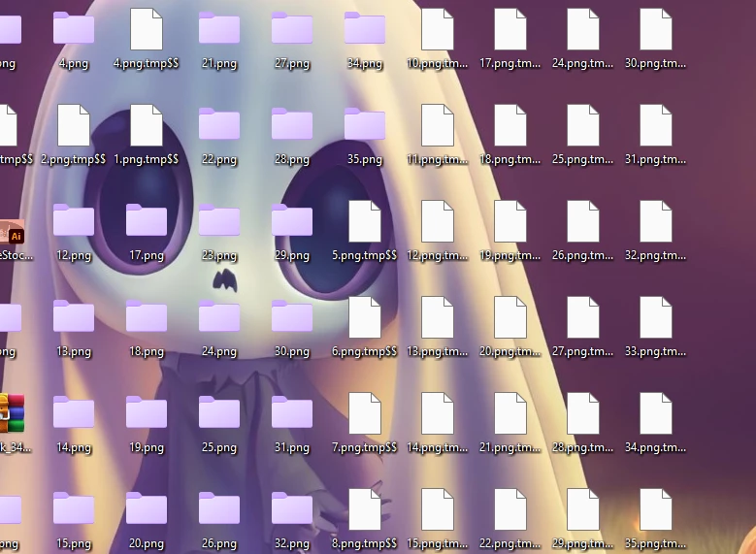Viewport: 756px width, 554px height.
Task: Select the 24.png folder
Action: tap(219, 316)
